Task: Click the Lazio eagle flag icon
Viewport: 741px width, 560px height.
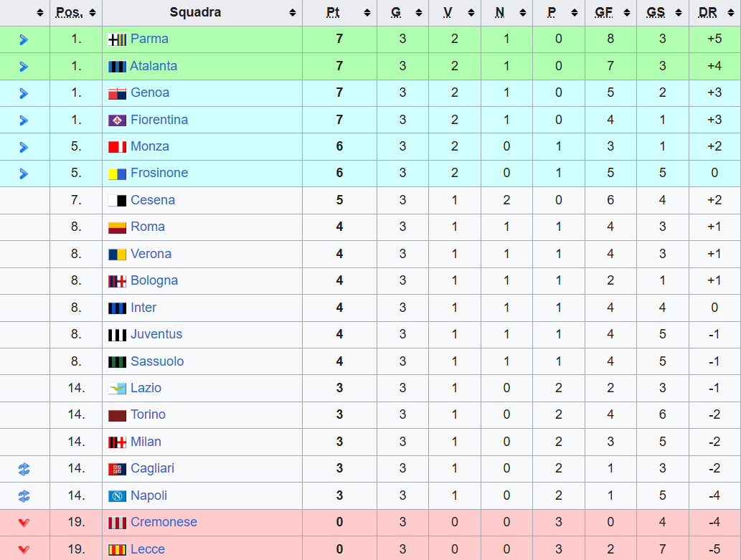Action: click(x=117, y=389)
